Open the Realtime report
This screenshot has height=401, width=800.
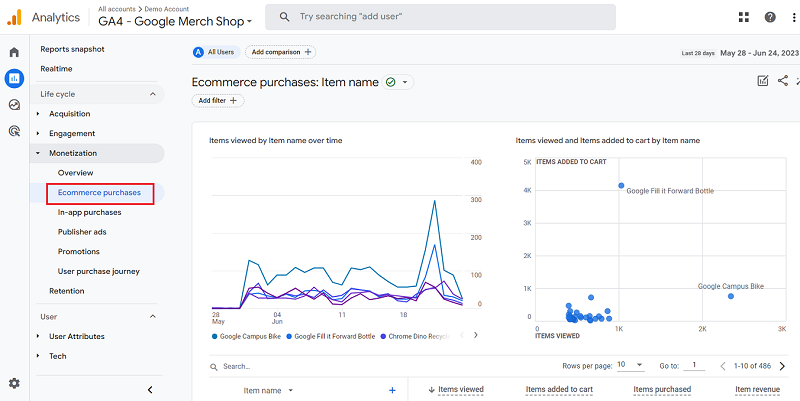pyautogui.click(x=56, y=68)
